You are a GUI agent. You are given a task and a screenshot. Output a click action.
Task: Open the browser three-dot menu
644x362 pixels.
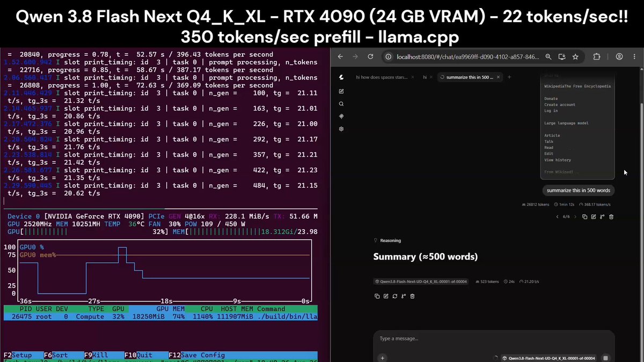click(x=633, y=56)
